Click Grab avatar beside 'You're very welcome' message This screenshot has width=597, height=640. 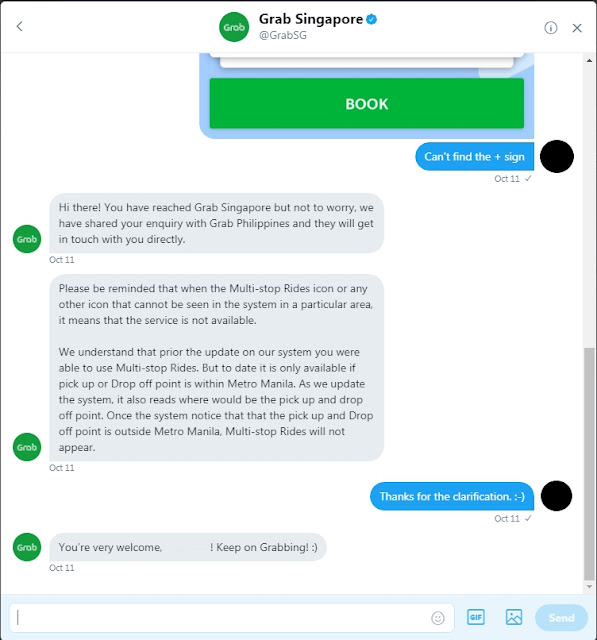27,547
